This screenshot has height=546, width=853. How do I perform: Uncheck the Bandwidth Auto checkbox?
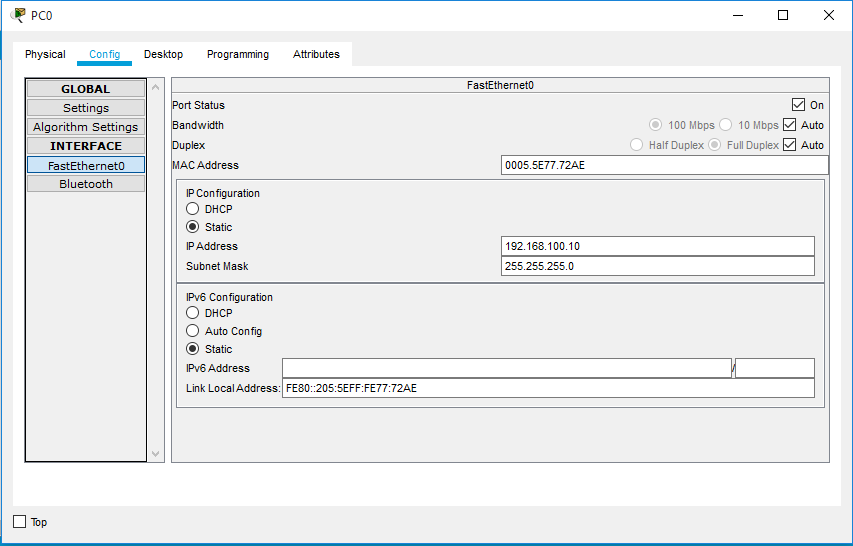point(789,125)
